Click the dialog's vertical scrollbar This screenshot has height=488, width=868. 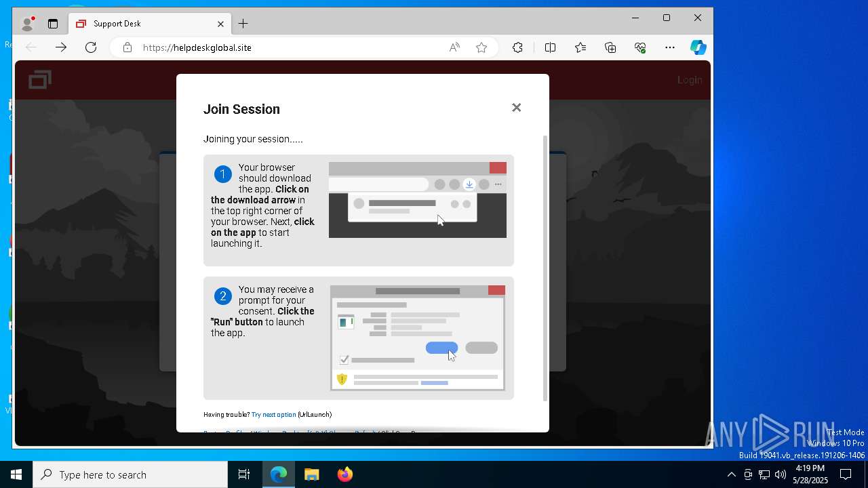tap(545, 268)
